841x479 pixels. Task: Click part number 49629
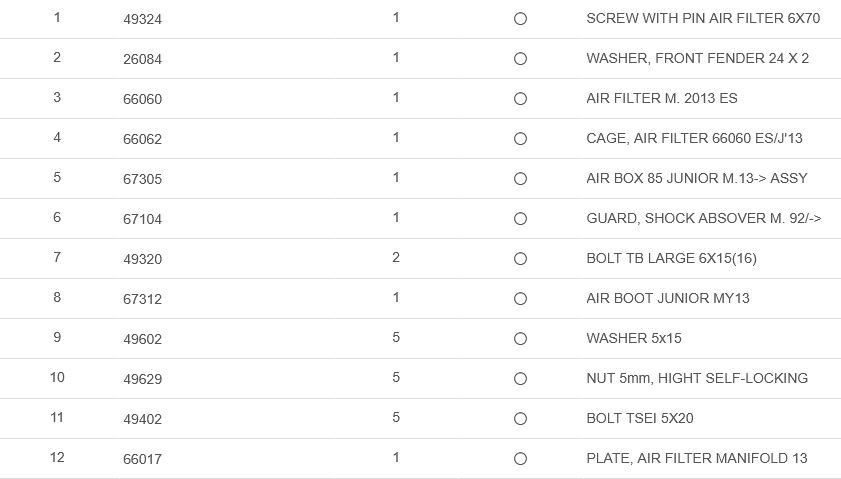(142, 379)
